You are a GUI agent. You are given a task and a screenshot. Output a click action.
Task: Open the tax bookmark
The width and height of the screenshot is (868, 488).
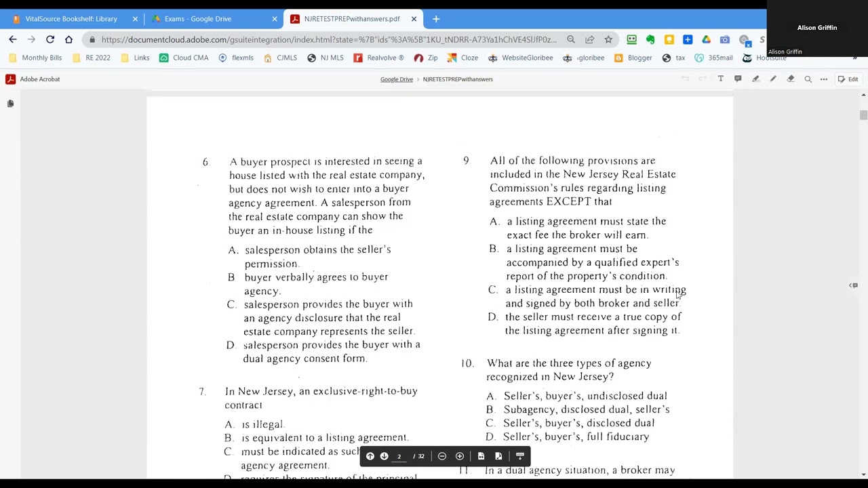click(x=673, y=58)
